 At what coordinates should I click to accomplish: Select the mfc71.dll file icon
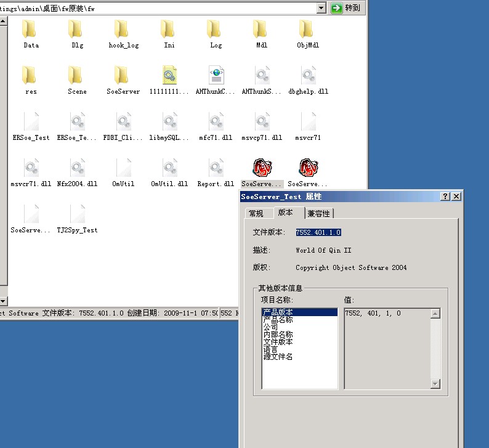tap(216, 122)
